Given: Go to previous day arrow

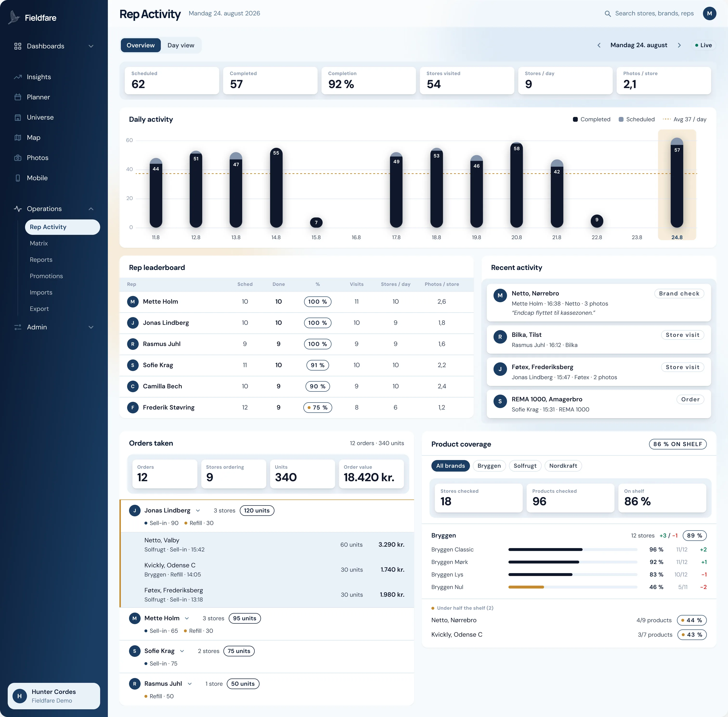Looking at the screenshot, I should [599, 45].
